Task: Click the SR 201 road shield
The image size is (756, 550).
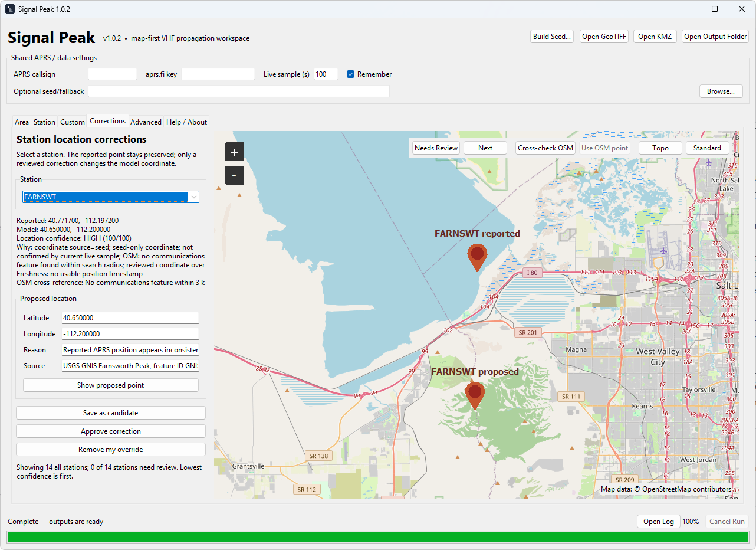Action: [x=528, y=333]
